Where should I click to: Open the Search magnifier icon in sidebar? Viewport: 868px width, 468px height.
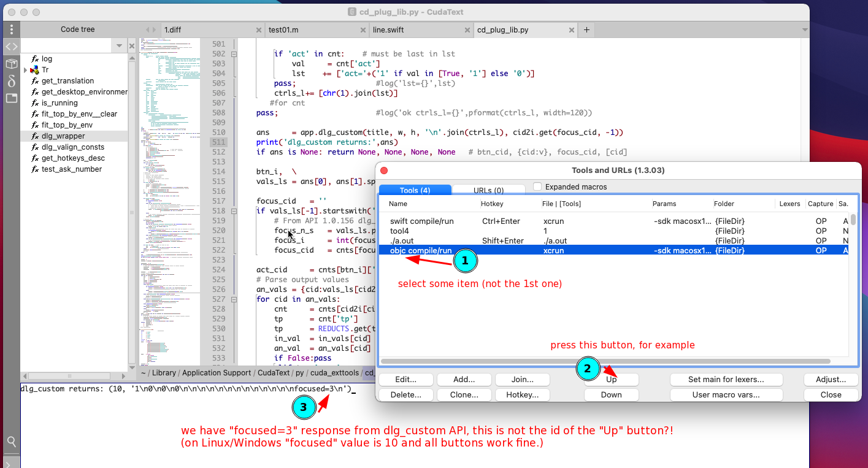11,441
